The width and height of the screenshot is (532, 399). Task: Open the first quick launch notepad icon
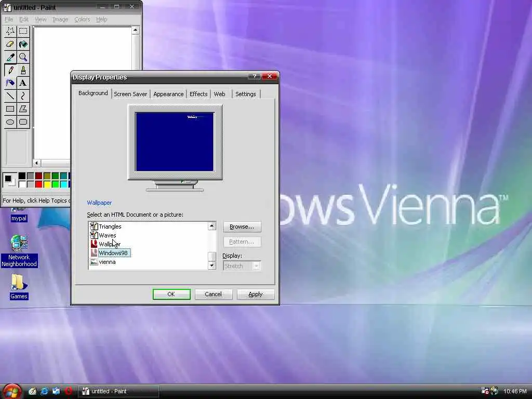point(32,391)
